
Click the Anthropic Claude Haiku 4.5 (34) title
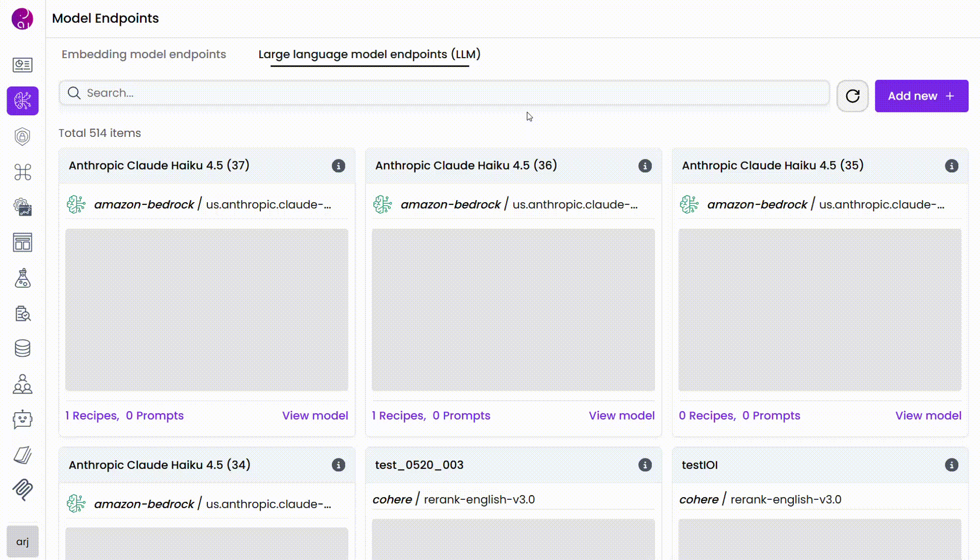point(159,465)
